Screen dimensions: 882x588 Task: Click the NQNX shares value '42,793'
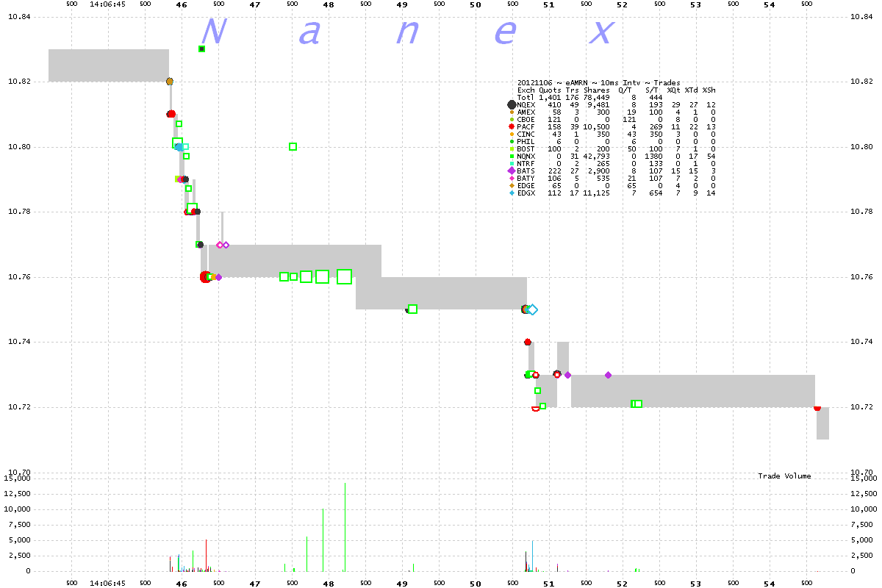pos(595,156)
